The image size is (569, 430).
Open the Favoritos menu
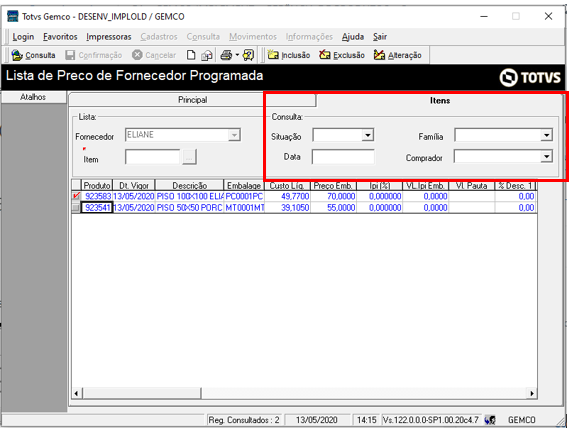(x=60, y=37)
